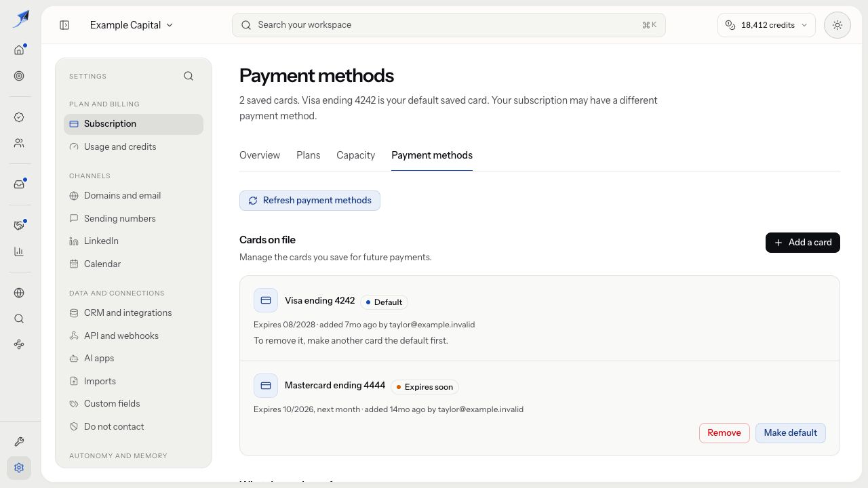Click Refresh payment methods button

click(310, 201)
